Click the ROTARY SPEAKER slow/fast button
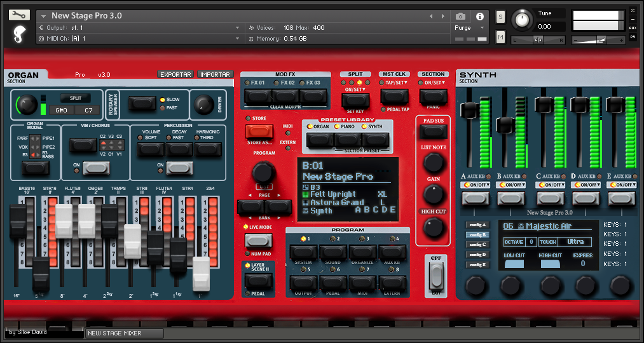The width and height of the screenshot is (644, 343). (142, 103)
